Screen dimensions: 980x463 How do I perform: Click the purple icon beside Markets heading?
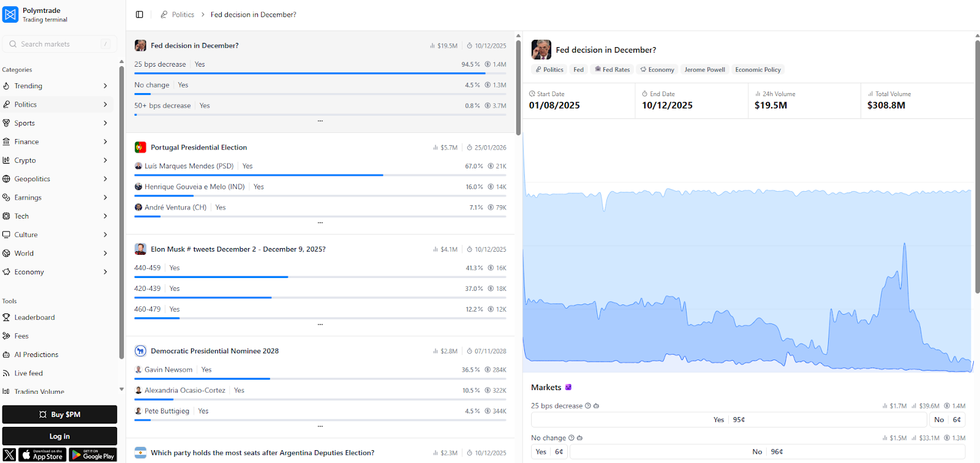click(x=568, y=388)
